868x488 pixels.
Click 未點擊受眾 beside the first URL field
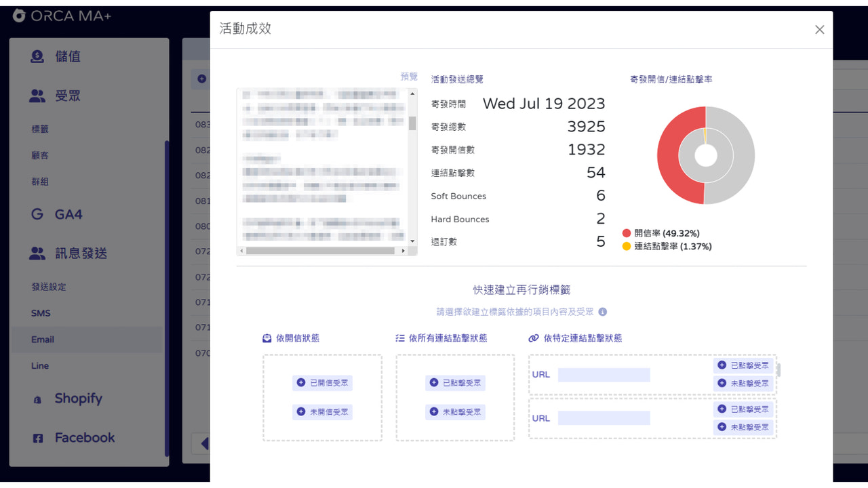coord(743,383)
